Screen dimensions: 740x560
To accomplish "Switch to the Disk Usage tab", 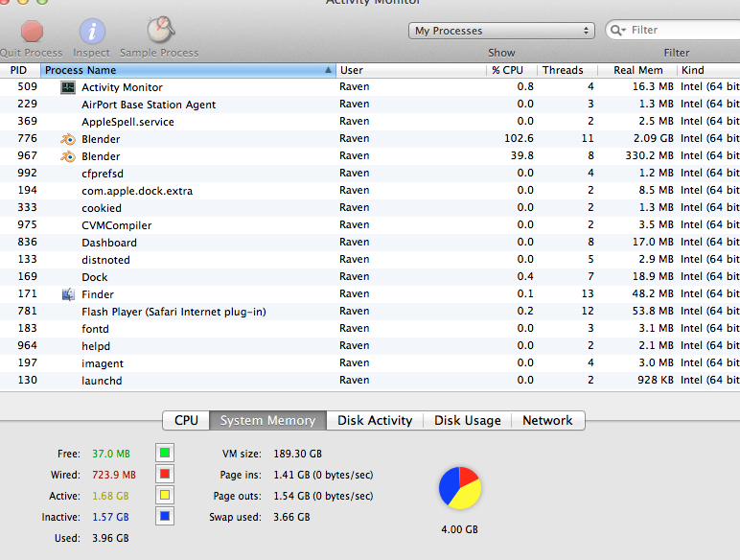I will click(x=467, y=420).
